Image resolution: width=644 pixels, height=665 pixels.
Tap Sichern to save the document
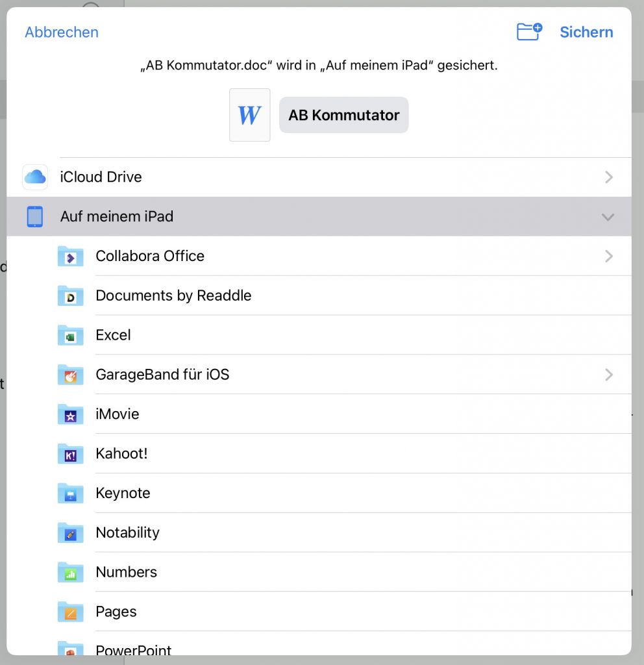(x=586, y=32)
